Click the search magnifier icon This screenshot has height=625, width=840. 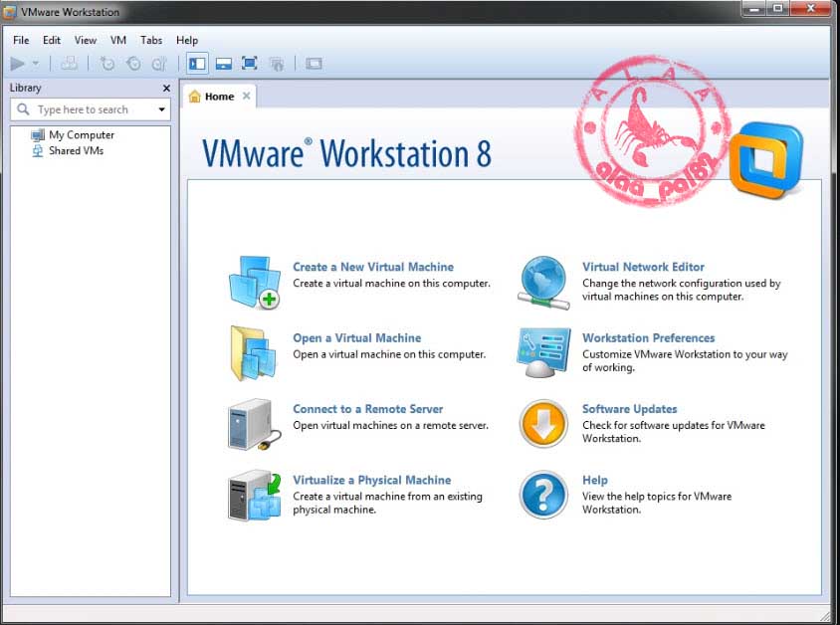pos(23,109)
